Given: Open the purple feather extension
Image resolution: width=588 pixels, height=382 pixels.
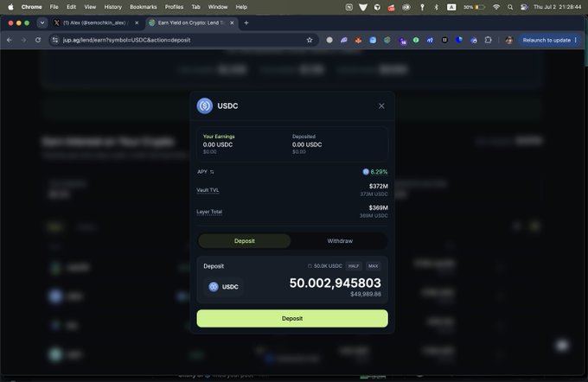Looking at the screenshot, I should [x=343, y=40].
